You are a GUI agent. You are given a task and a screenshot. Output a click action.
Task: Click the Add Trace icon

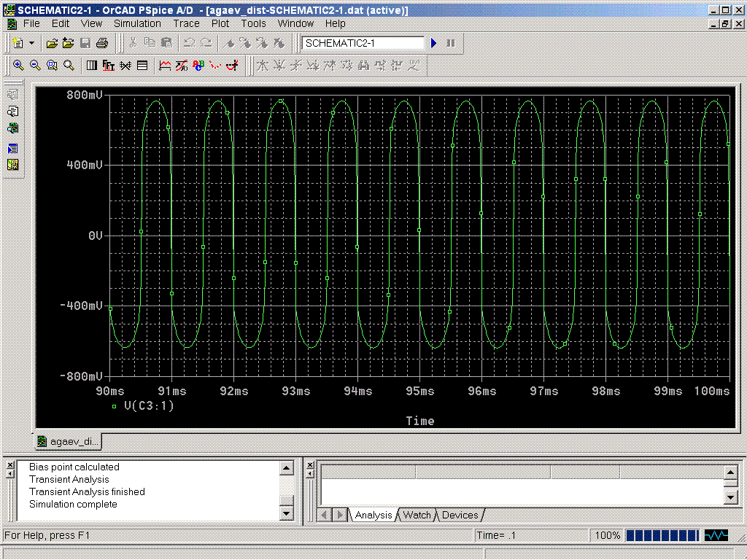(x=165, y=66)
